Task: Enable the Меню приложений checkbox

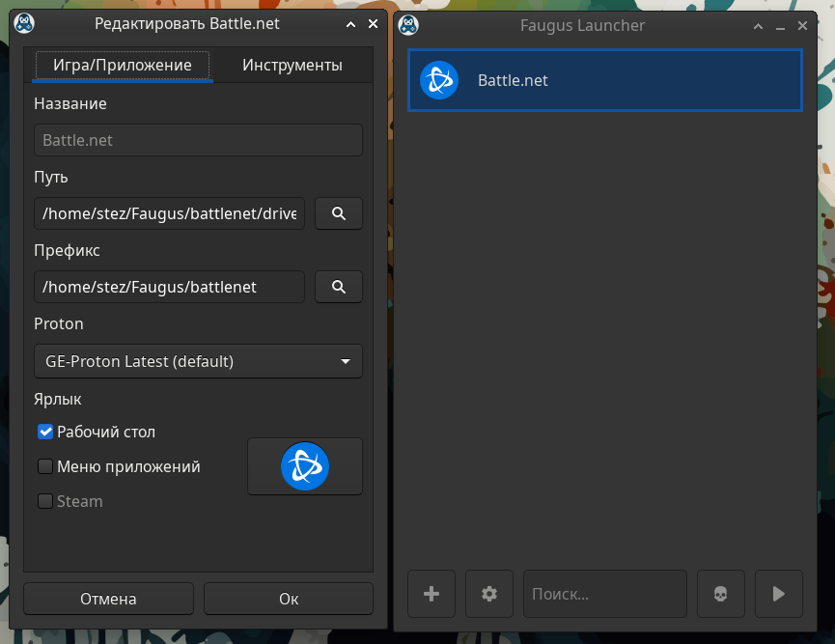Action: [x=45, y=466]
